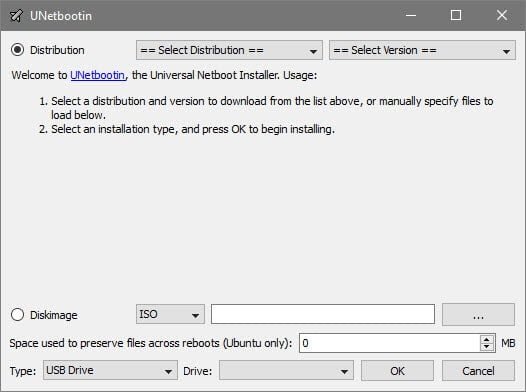
Task: Click the 'Select a distribution and version' instruction
Action: (x=272, y=108)
